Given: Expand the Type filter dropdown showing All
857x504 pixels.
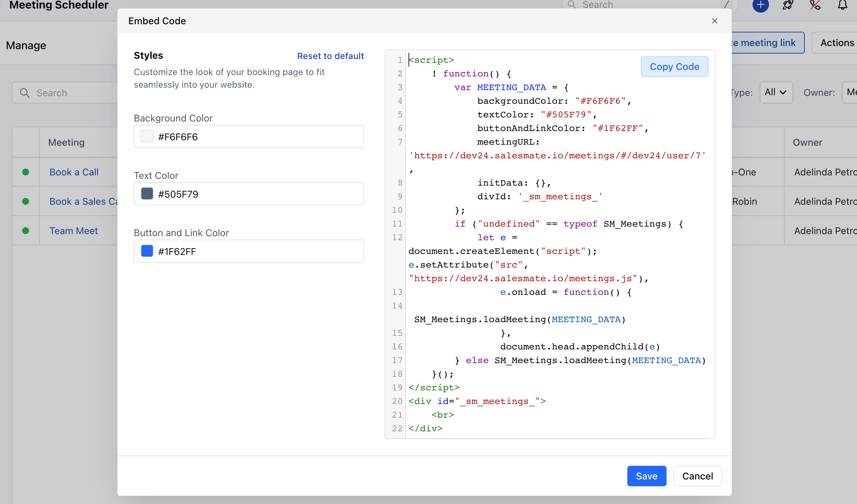Looking at the screenshot, I should [776, 92].
